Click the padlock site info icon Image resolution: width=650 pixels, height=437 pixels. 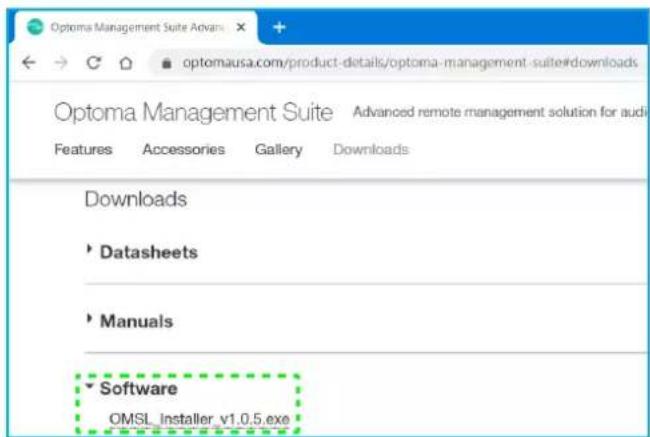point(167,63)
